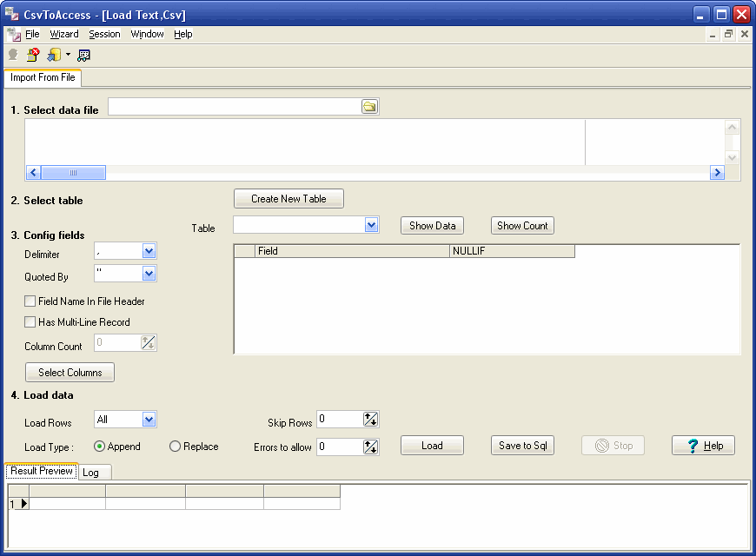Screen dimensions: 756x556
Task: Click the CsvToAccess title bar icon
Action: click(11, 14)
